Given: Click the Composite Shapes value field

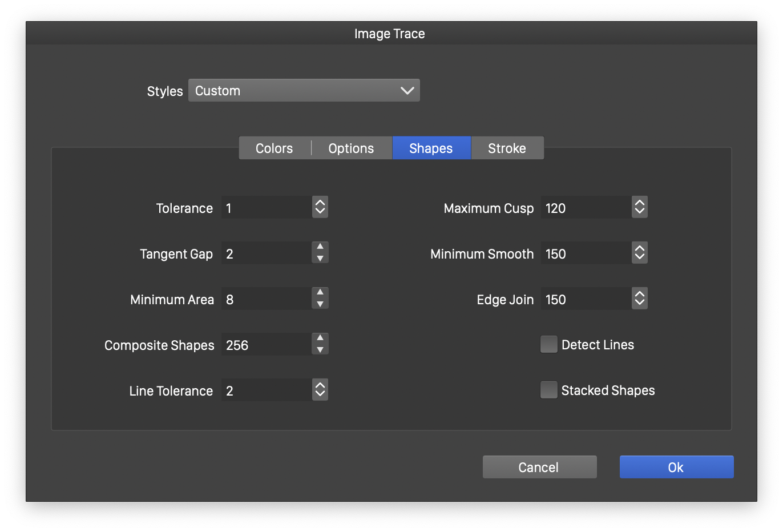Looking at the screenshot, I should click(266, 345).
